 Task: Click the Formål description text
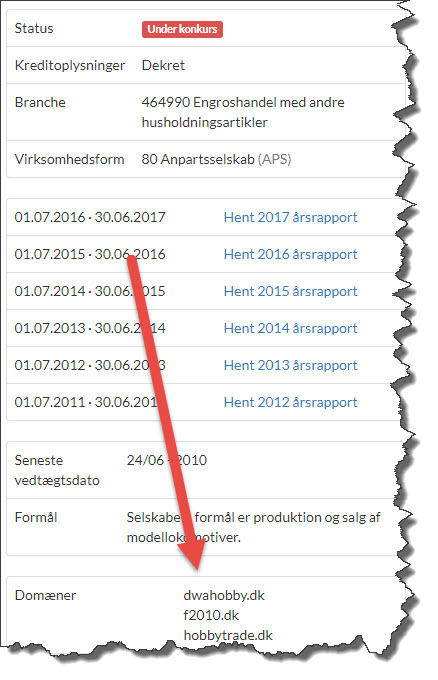coord(253,527)
